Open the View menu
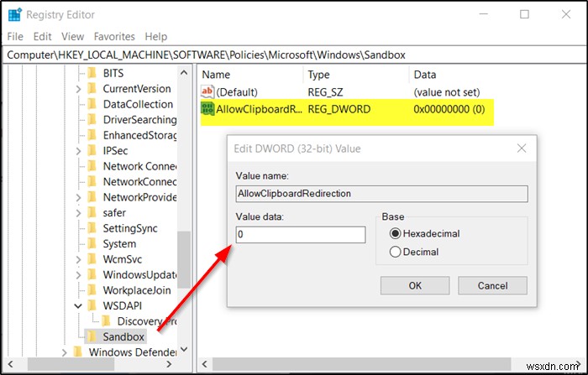The height and width of the screenshot is (375, 588). (72, 36)
